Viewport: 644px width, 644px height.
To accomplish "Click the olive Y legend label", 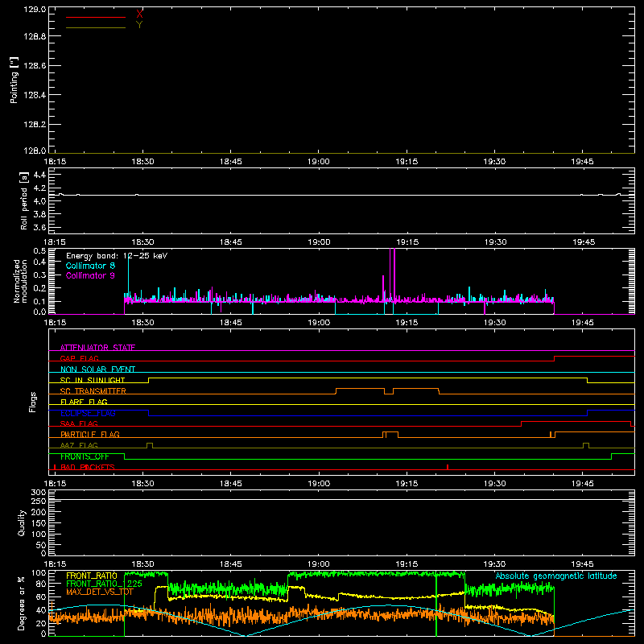I will [x=139, y=25].
